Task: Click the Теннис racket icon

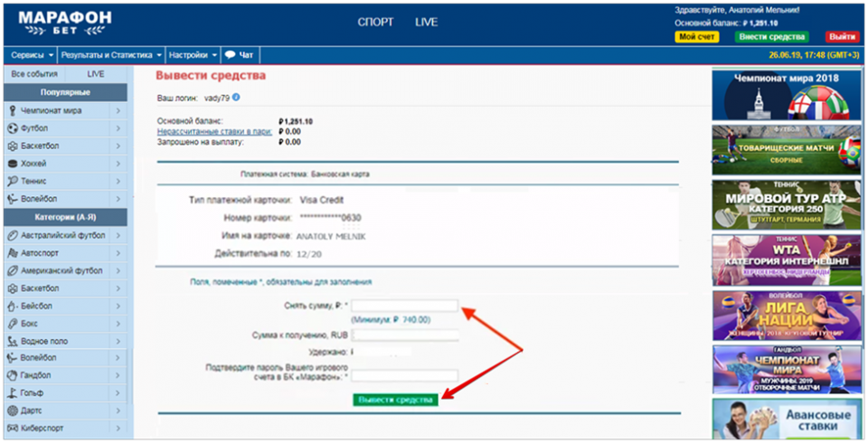Action: coord(13,181)
